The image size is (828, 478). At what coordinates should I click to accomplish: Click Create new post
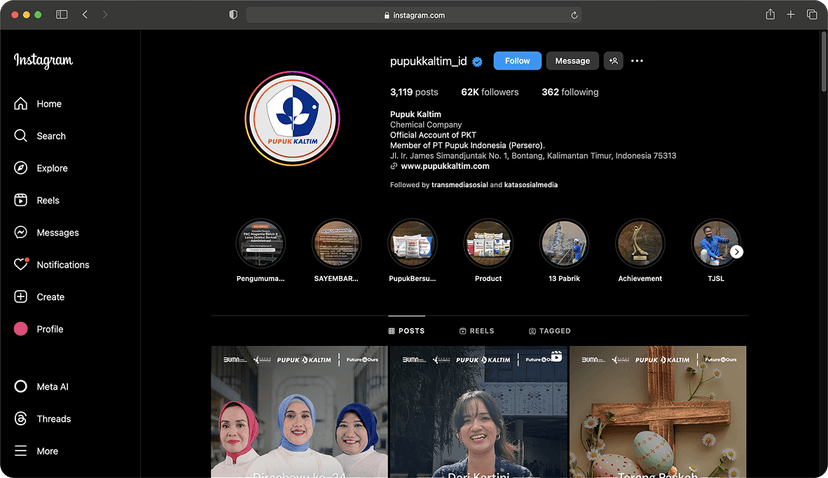[39, 297]
